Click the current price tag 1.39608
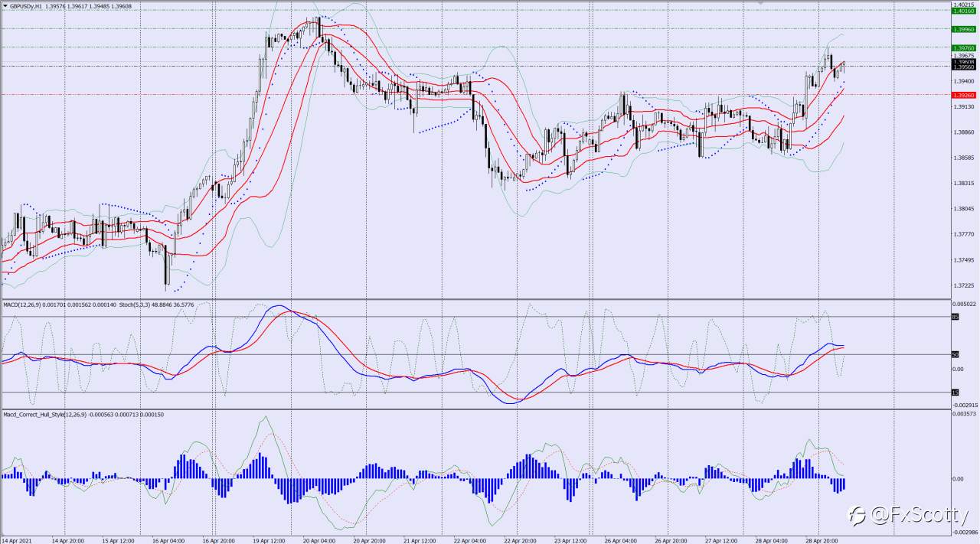Viewport: 980px width, 544px height. pyautogui.click(x=962, y=62)
